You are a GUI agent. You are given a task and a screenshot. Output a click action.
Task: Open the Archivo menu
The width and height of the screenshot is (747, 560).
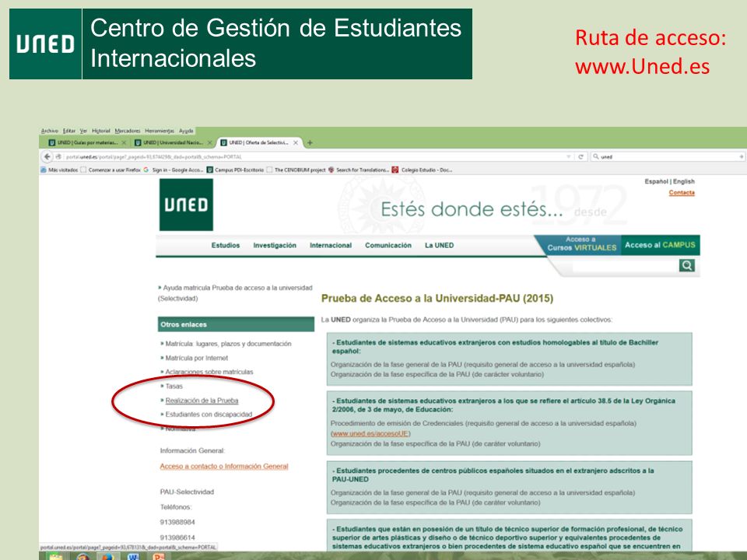click(50, 131)
